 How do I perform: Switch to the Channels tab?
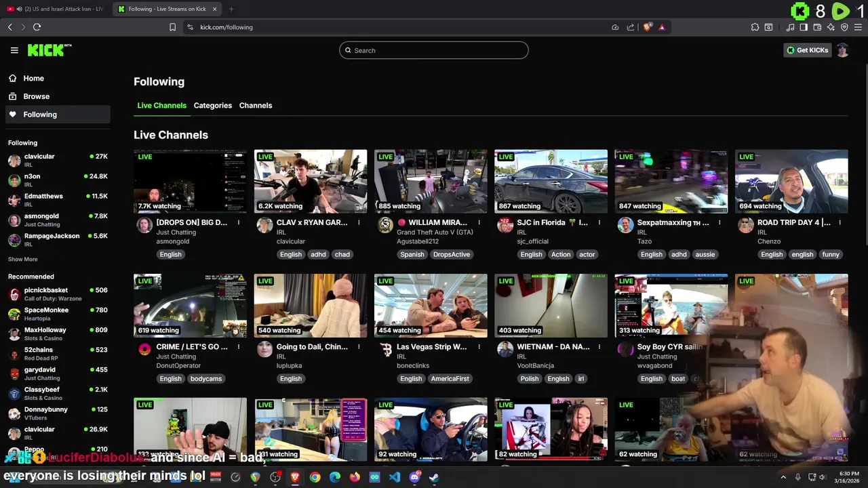256,106
